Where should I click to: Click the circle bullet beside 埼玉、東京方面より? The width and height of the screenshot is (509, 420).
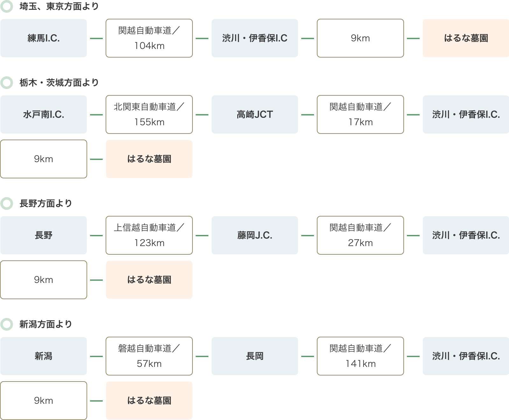(7, 6)
